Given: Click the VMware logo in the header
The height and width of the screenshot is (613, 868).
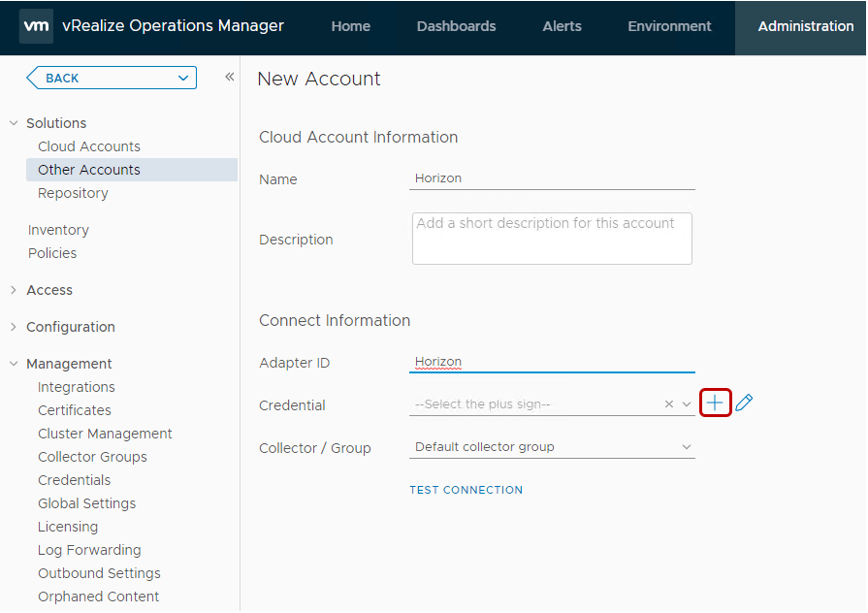Looking at the screenshot, I should [x=36, y=26].
